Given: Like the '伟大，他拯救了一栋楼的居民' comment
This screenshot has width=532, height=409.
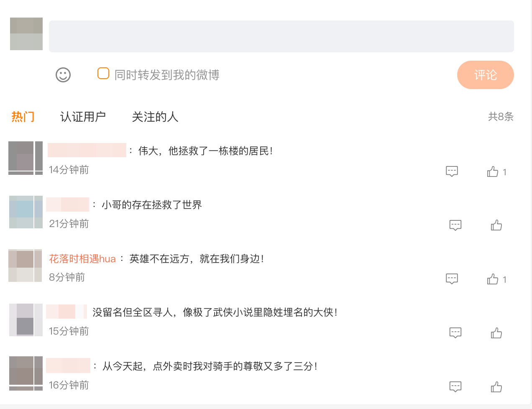Looking at the screenshot, I should 493,172.
